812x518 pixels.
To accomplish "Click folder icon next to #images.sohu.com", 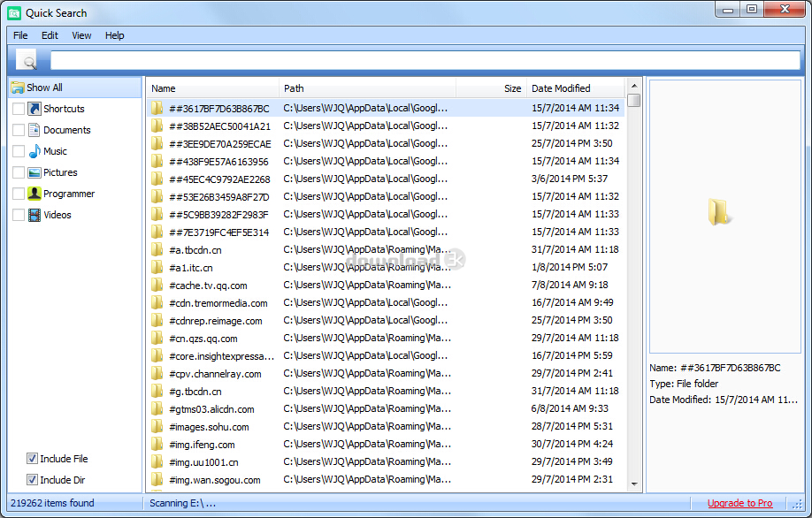I will 157,426.
